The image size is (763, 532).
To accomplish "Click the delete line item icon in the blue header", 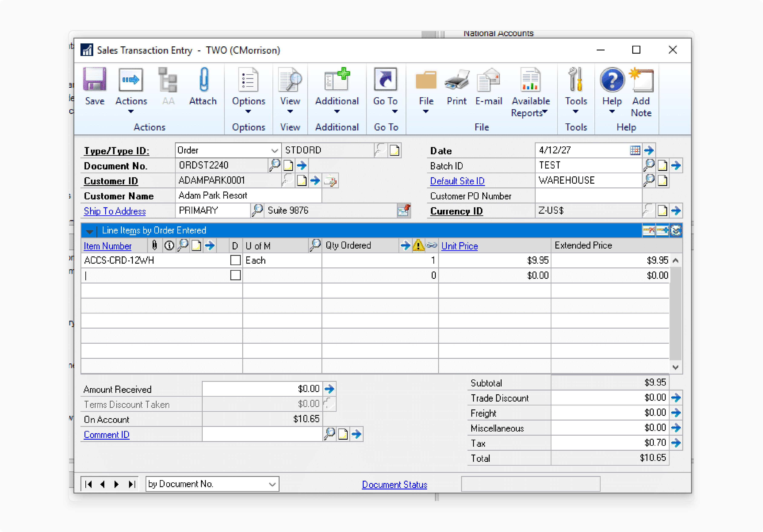I will (x=648, y=230).
